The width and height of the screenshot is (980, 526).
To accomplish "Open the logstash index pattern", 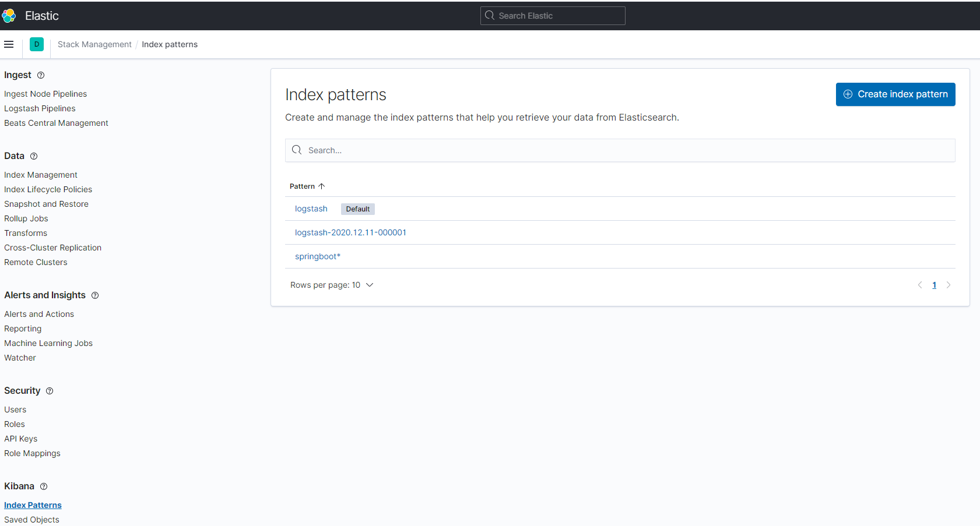I will coord(311,209).
